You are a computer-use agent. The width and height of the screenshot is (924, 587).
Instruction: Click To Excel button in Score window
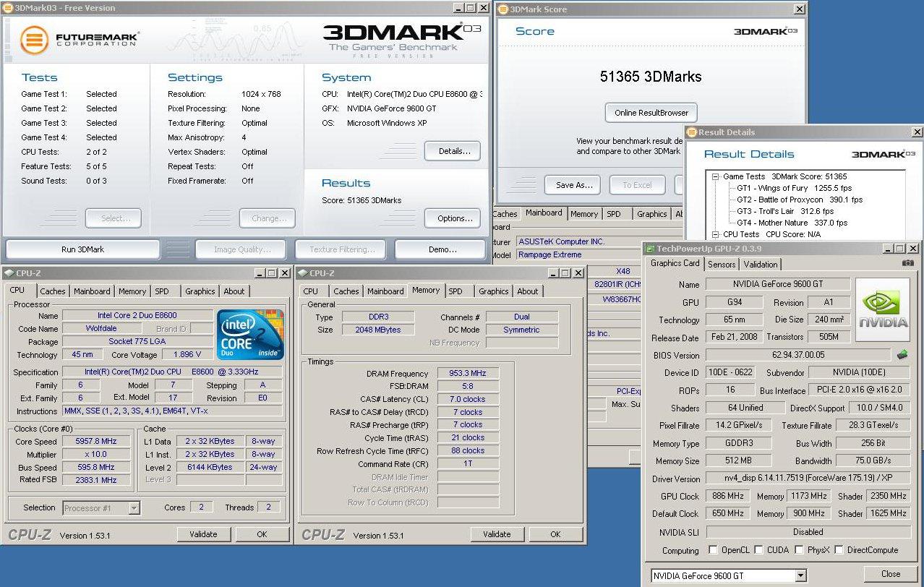[637, 185]
